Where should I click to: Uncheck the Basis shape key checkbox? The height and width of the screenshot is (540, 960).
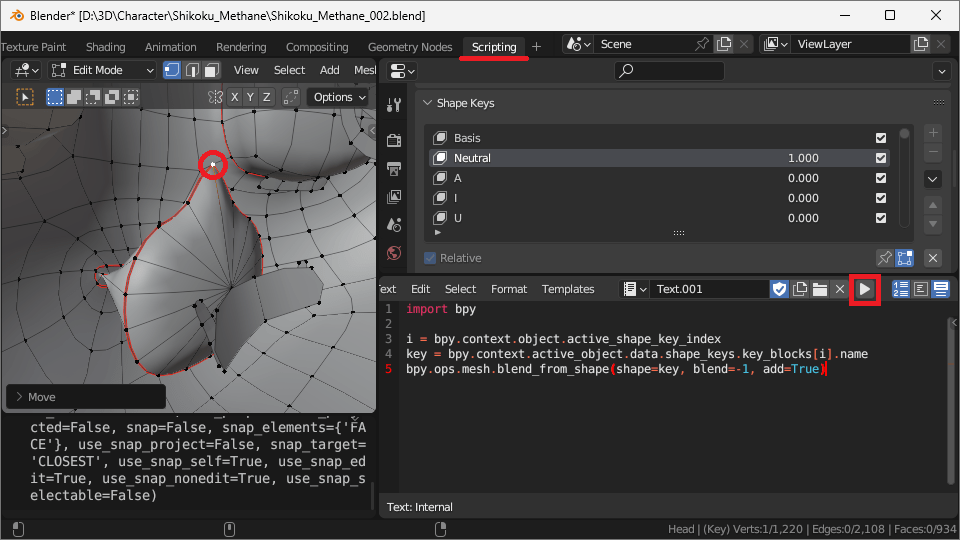click(x=881, y=138)
